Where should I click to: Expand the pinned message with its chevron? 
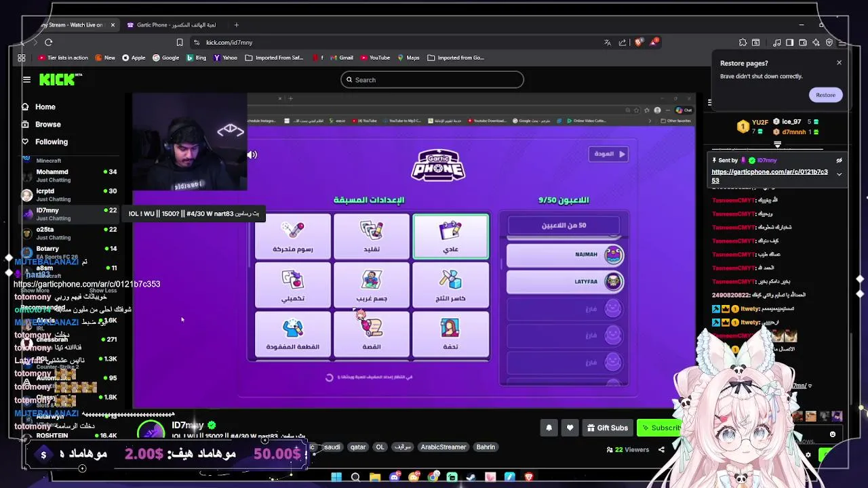[839, 174]
